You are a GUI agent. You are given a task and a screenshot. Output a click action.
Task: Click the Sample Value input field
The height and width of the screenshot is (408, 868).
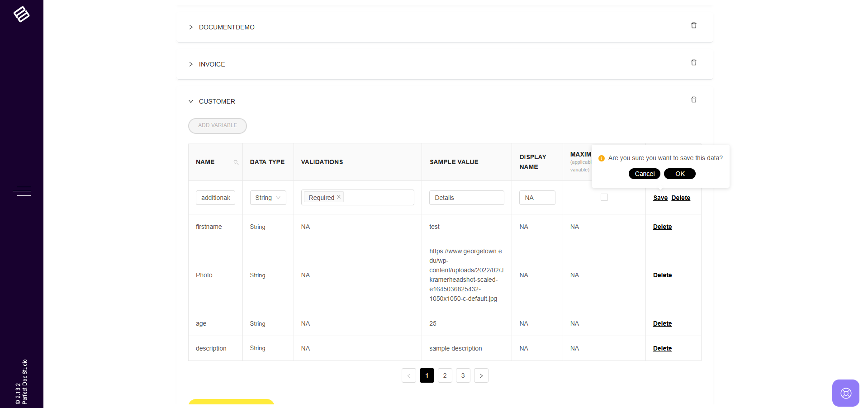tap(466, 198)
